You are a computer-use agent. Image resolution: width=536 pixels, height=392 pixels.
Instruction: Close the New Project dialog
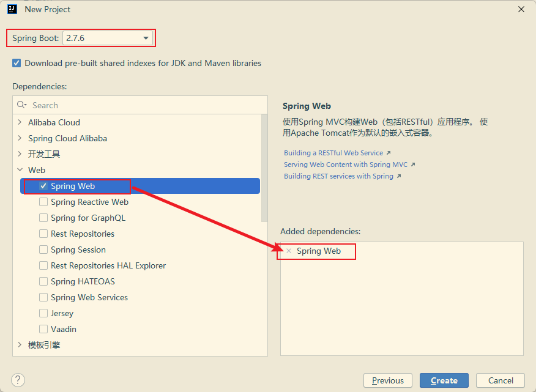[x=521, y=9]
